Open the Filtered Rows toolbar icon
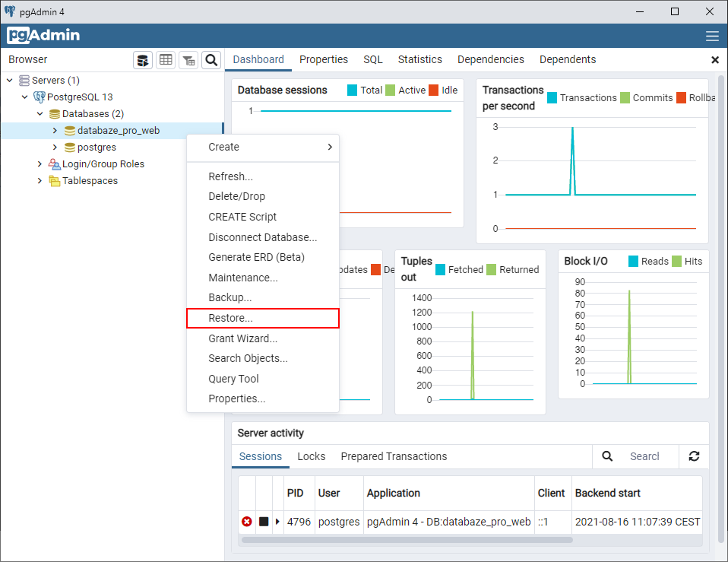Image resolution: width=728 pixels, height=562 pixels. 188,60
